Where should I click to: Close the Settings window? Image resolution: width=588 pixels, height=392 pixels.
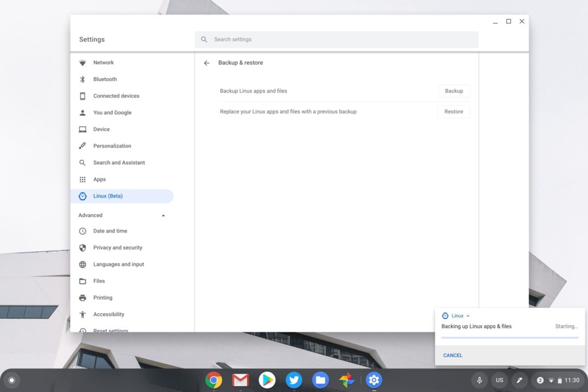coord(521,21)
